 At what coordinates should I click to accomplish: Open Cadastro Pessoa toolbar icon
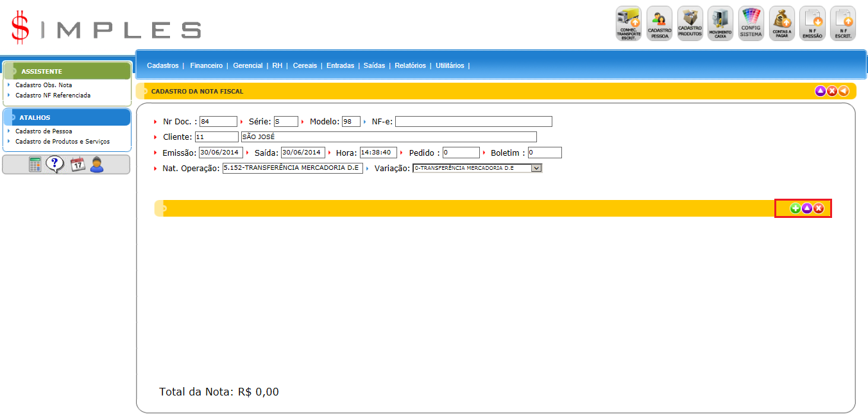[x=659, y=24]
